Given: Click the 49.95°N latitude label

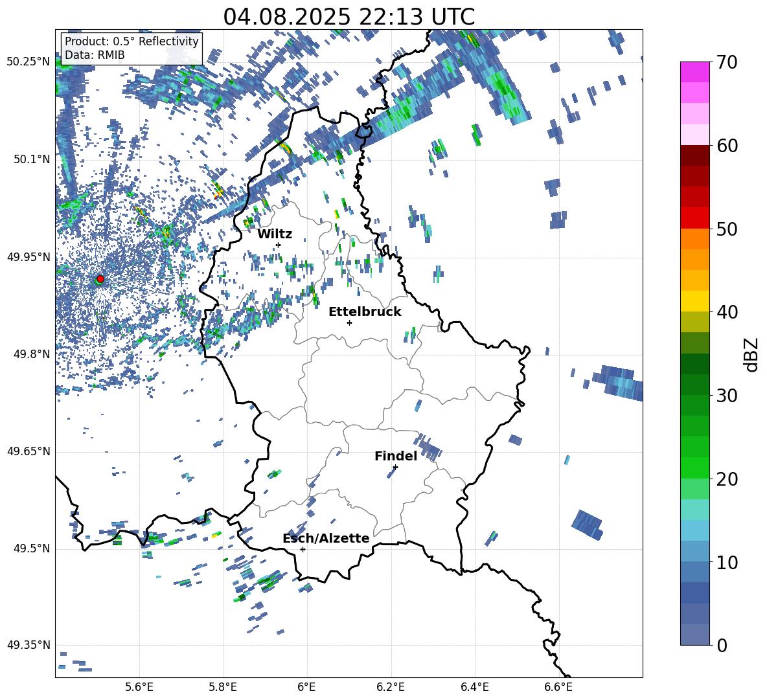Looking at the screenshot, I should click(29, 257).
